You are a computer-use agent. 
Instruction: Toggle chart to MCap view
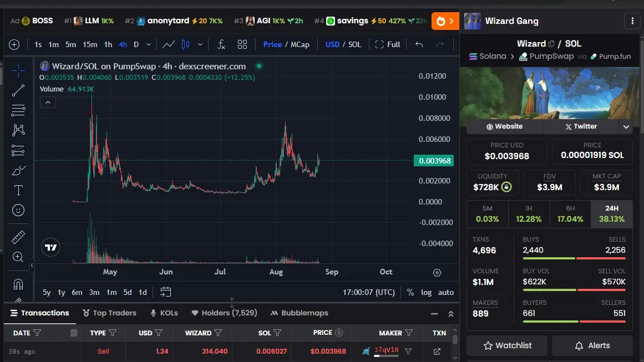pyautogui.click(x=300, y=44)
